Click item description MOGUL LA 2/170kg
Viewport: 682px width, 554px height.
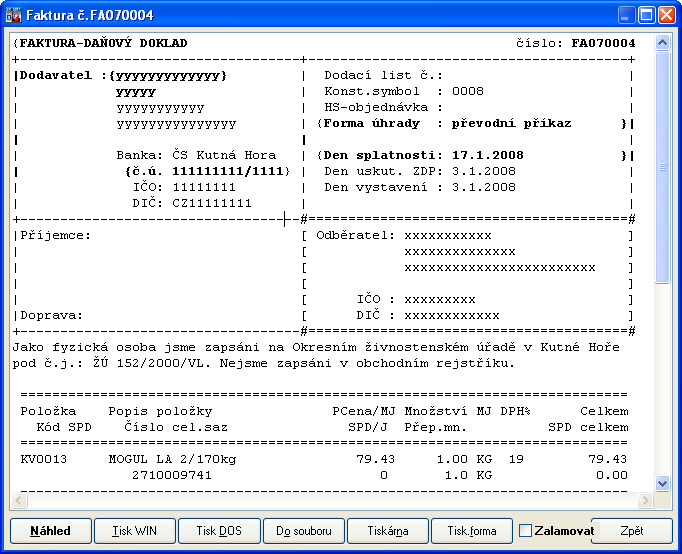click(172, 459)
